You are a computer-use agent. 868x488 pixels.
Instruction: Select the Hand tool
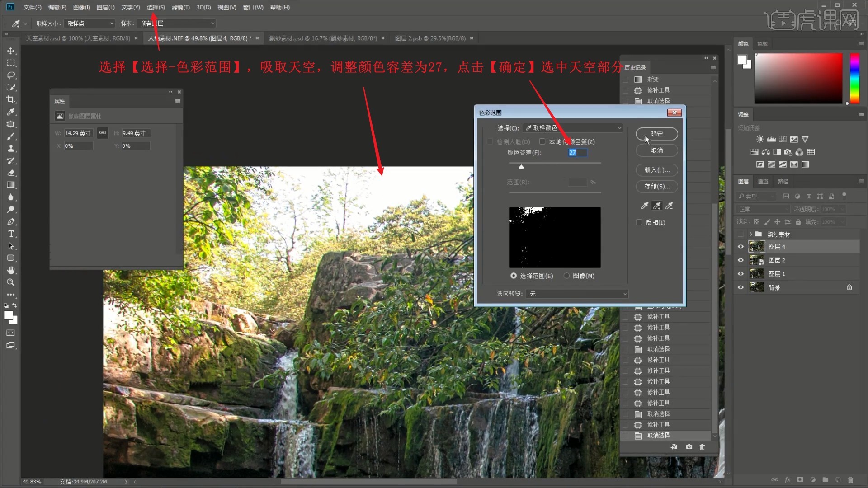(11, 270)
